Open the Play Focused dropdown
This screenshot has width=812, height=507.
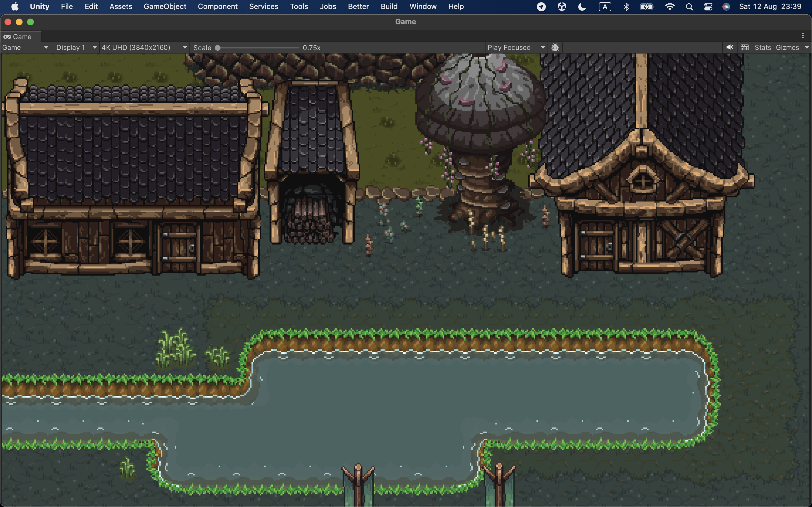[516, 47]
